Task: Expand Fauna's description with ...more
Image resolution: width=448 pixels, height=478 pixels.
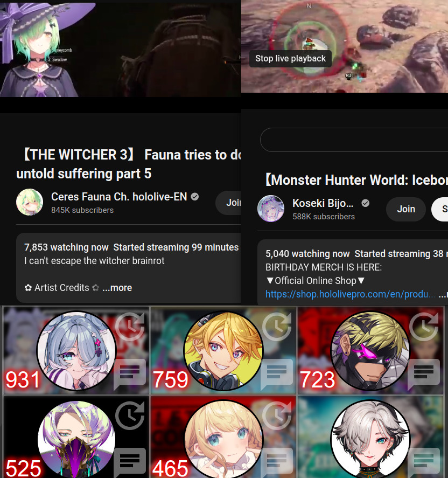Action: pyautogui.click(x=117, y=288)
